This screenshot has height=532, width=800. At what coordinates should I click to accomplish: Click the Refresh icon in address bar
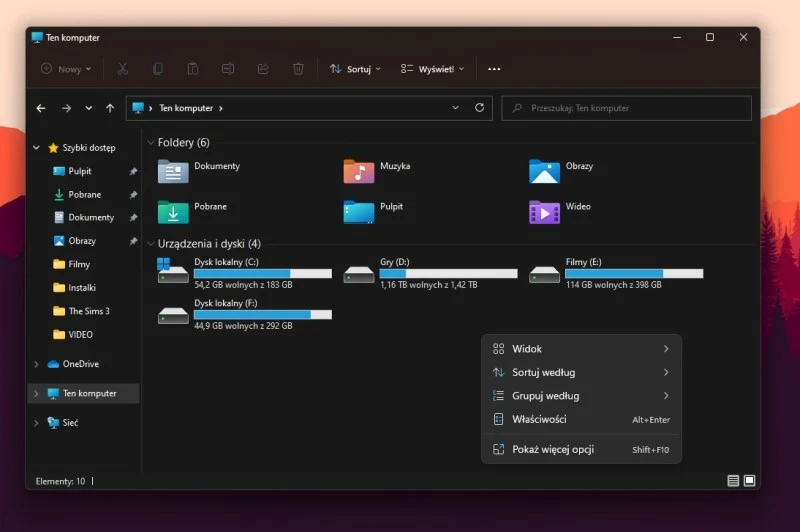(480, 108)
